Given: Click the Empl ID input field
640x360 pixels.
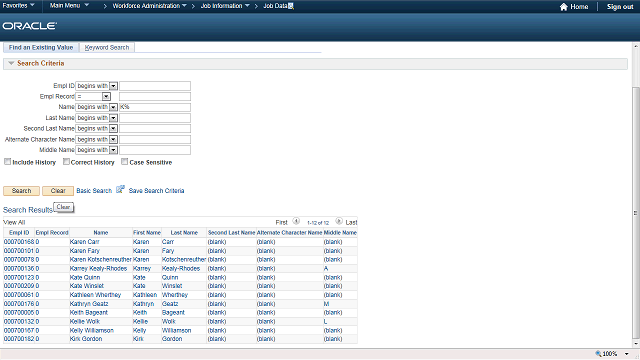Looking at the screenshot, I should click(155, 86).
